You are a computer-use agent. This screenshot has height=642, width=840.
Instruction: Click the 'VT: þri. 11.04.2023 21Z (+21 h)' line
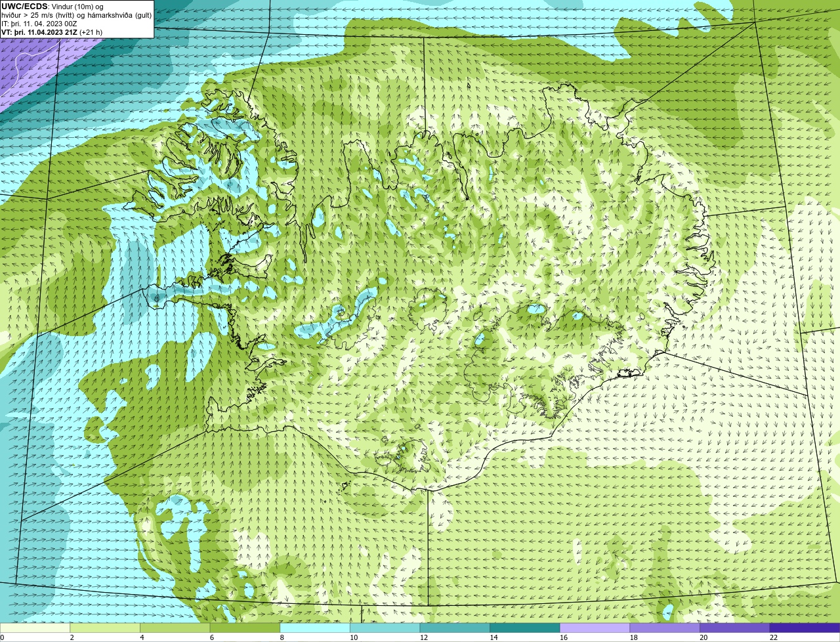click(52, 32)
